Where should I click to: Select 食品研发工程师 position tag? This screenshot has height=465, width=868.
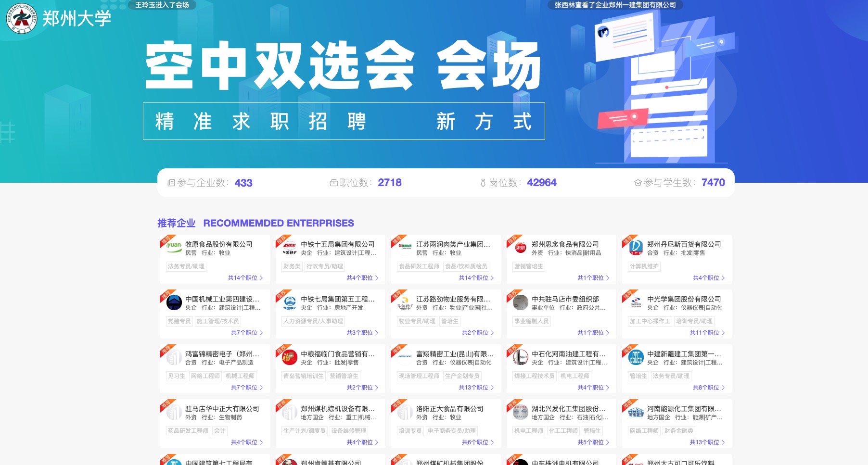pos(419,266)
